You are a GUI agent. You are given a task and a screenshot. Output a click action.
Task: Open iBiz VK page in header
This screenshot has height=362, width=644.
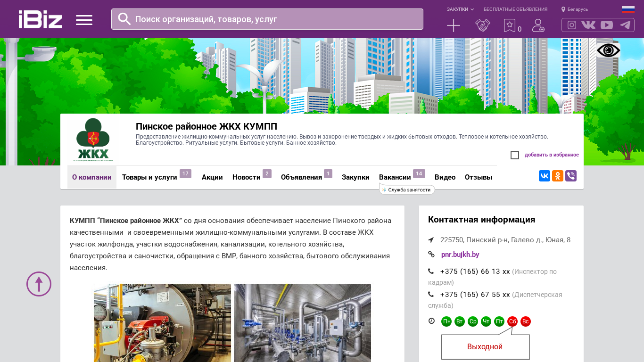coord(588,25)
